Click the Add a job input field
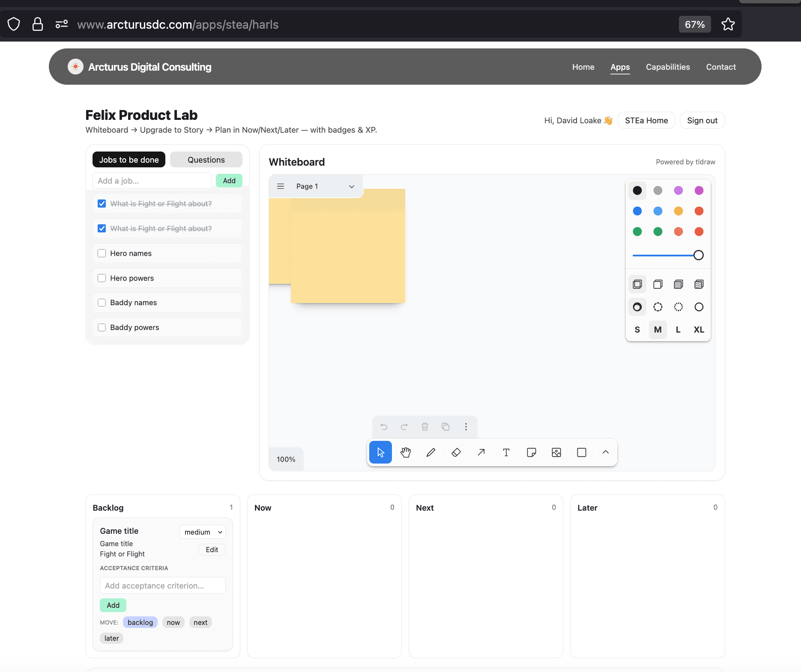 [152, 181]
